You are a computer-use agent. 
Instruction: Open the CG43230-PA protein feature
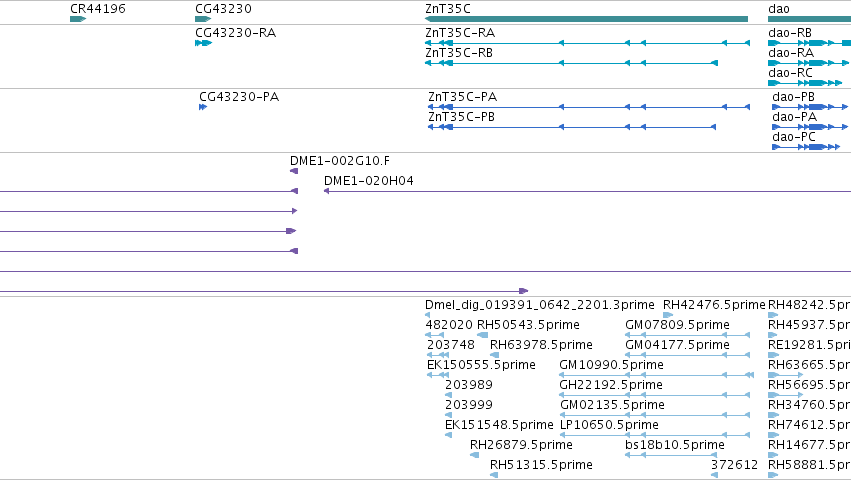click(239, 97)
